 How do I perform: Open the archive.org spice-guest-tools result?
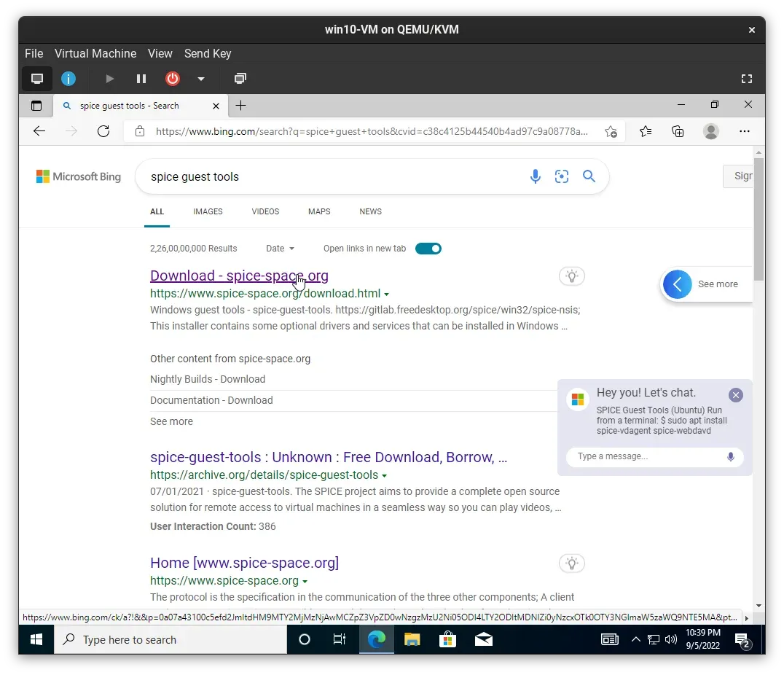329,457
